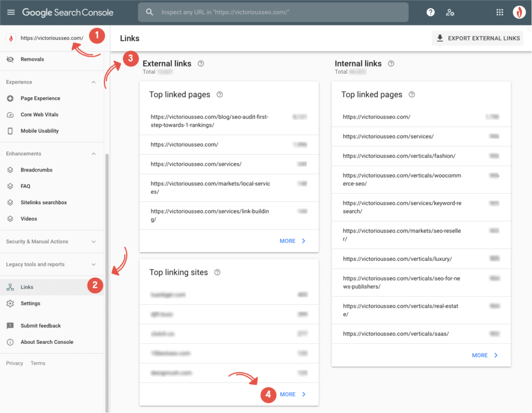The width and height of the screenshot is (532, 413).
Task: Click the help icon beside Top linking sites
Action: tap(218, 272)
